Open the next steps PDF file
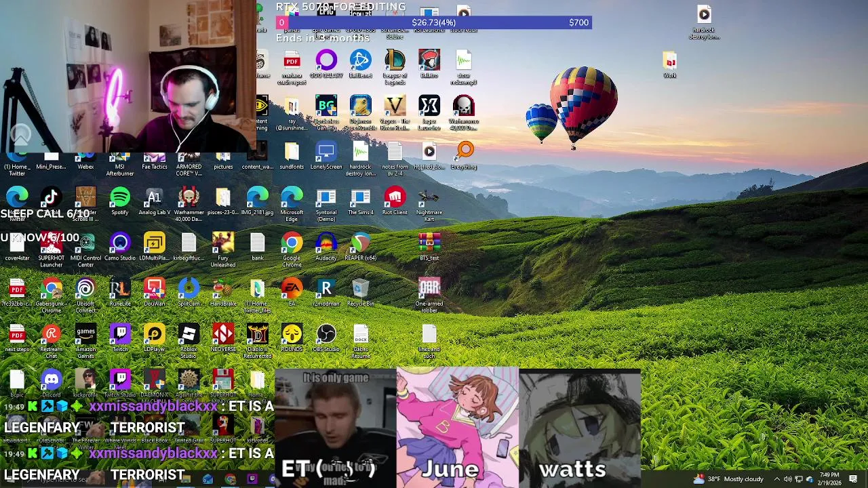 click(17, 339)
